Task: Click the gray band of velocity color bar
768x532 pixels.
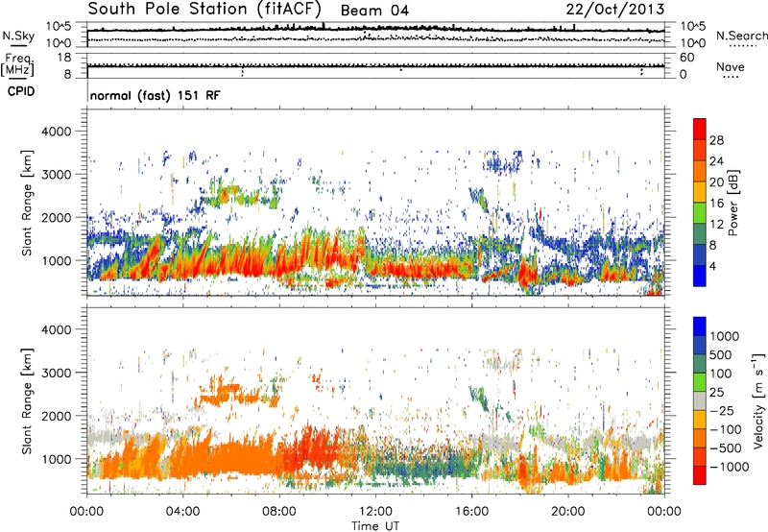Action: click(x=700, y=401)
